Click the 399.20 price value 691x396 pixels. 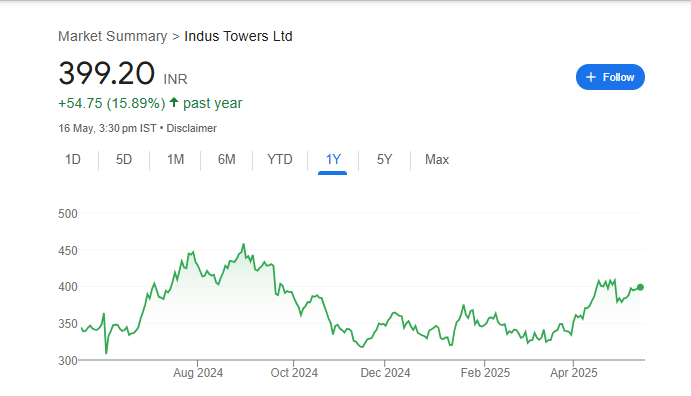pos(107,73)
